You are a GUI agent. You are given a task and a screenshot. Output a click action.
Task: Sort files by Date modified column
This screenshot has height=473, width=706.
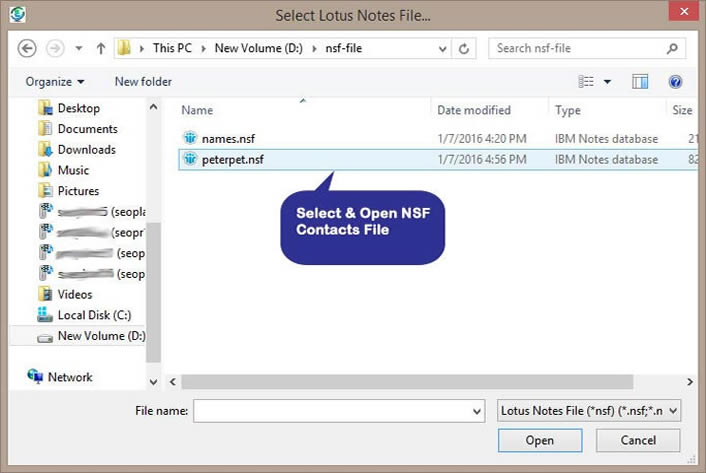click(473, 110)
